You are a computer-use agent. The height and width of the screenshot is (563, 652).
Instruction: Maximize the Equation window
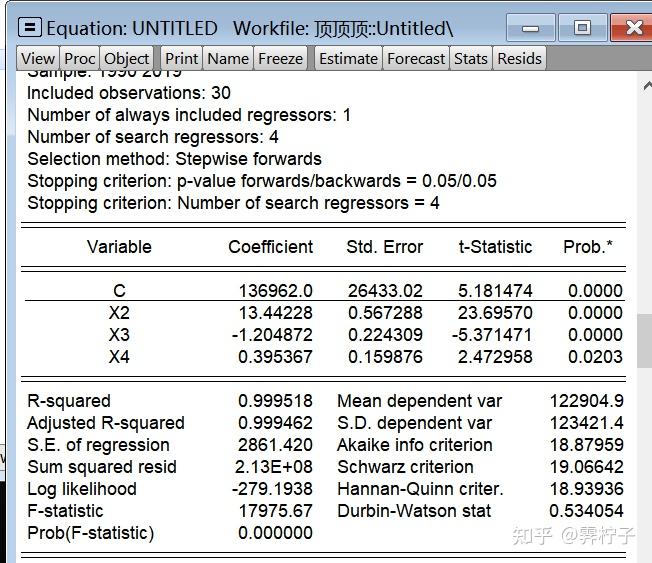[x=582, y=28]
